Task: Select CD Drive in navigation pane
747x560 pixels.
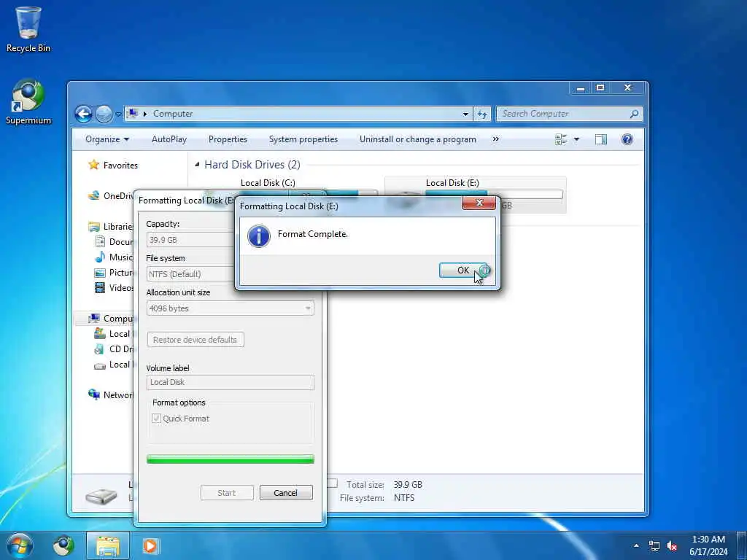Action: coord(115,349)
